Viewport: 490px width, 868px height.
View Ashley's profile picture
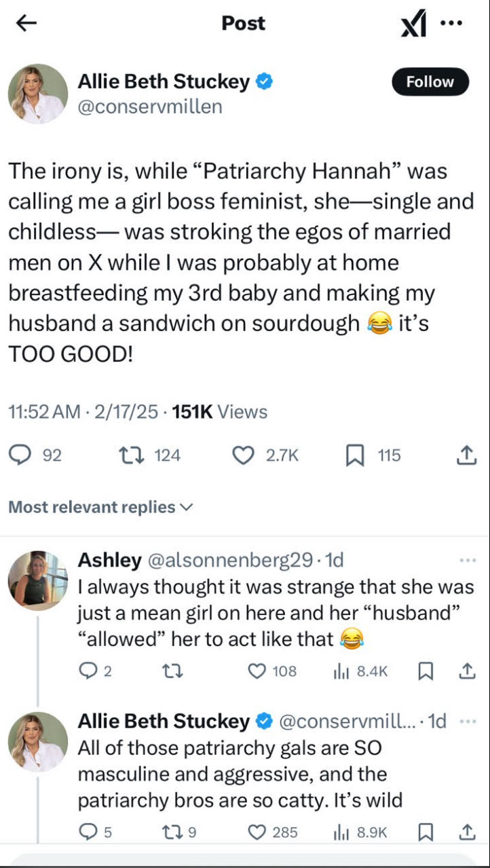(x=38, y=580)
